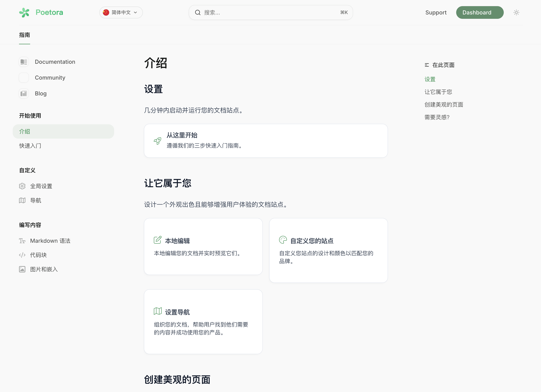Click the gear icon beside 全局设置
The width and height of the screenshot is (541, 392).
pos(22,186)
